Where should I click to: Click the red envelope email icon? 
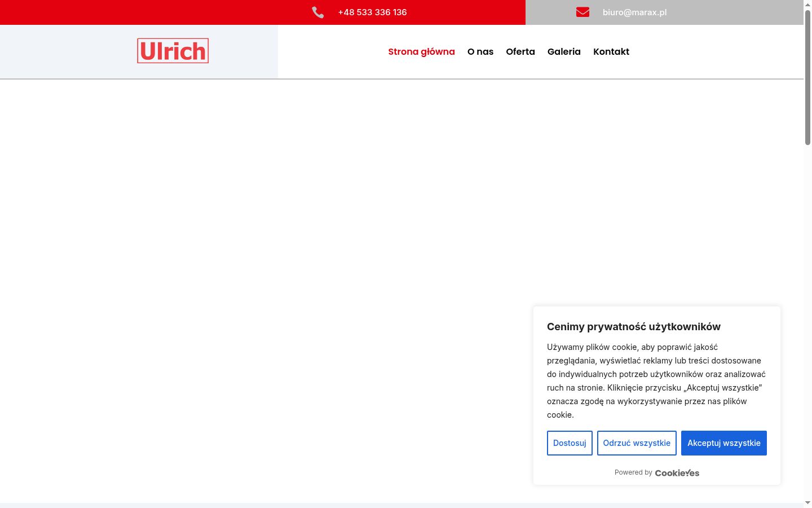(x=582, y=12)
